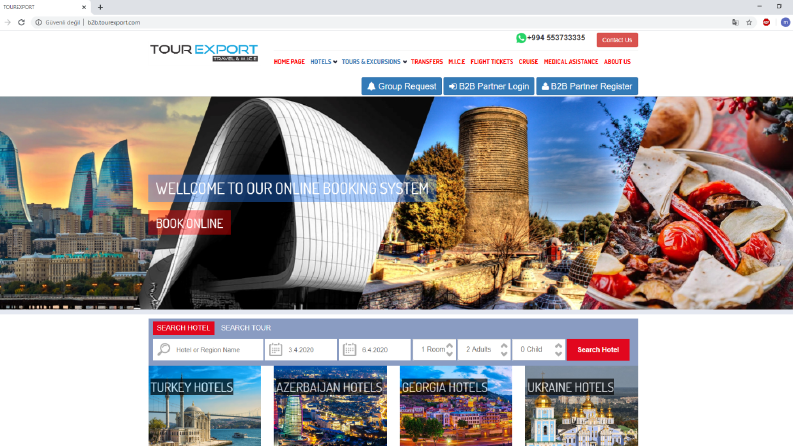Open the Turkey Hotels thumbnail
The height and width of the screenshot is (446, 793).
205,406
